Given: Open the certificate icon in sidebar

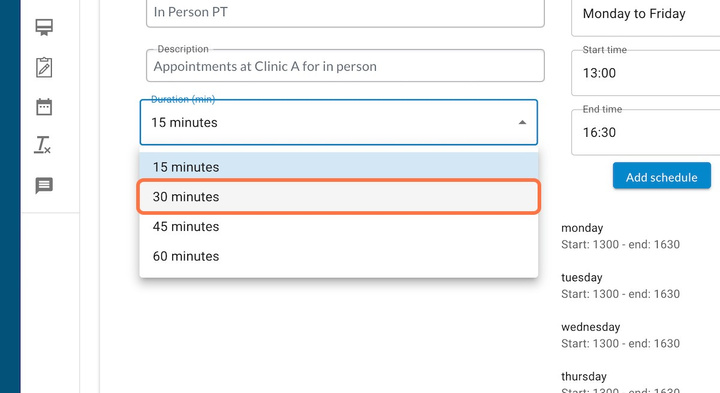Looking at the screenshot, I should pyautogui.click(x=44, y=28).
